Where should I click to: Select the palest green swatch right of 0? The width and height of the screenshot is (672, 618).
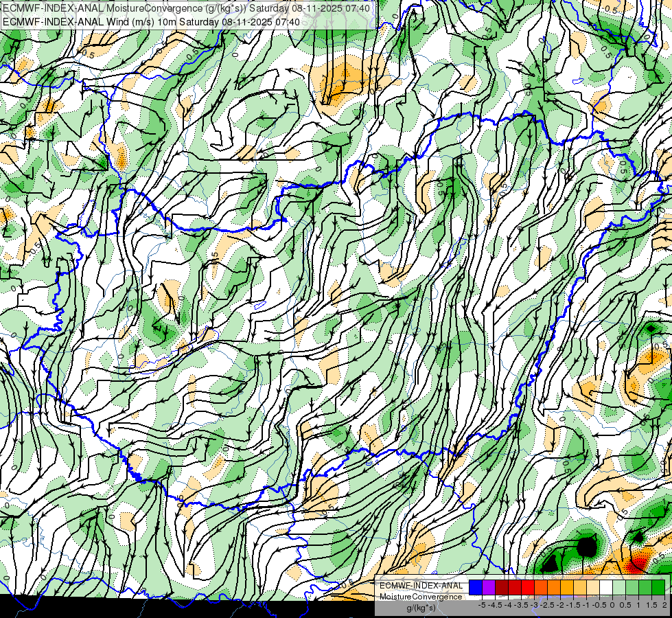(x=619, y=588)
